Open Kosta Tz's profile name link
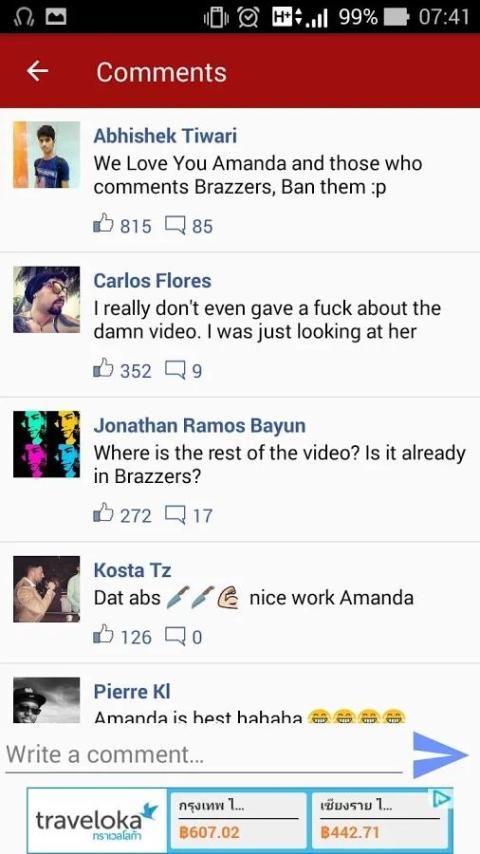The image size is (480, 854). pos(132,570)
